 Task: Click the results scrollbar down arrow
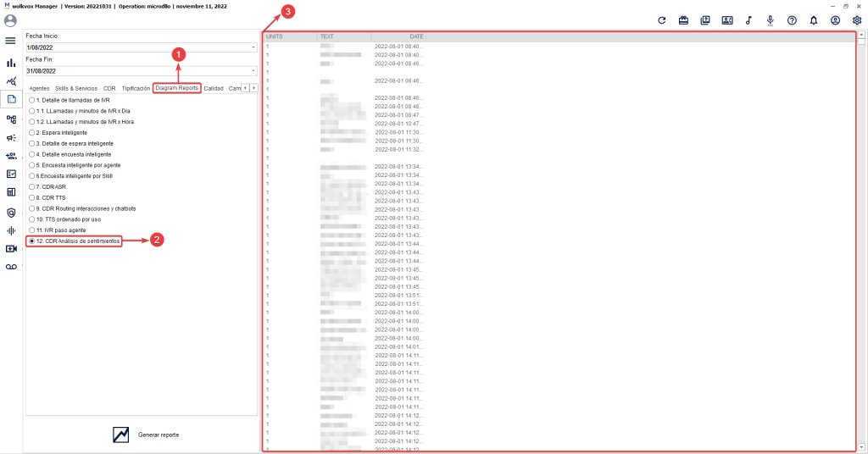(861, 447)
